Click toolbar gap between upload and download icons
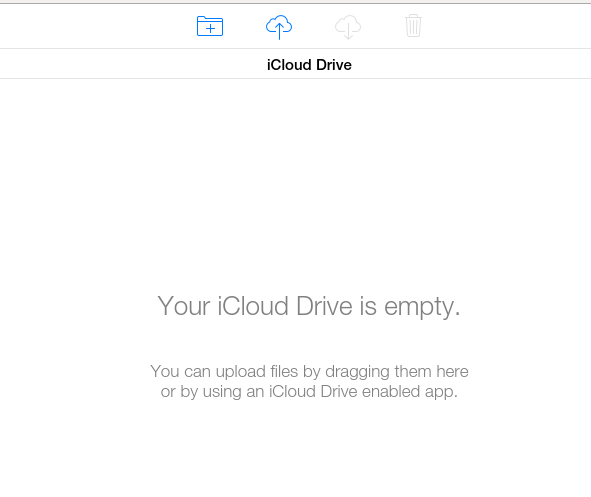591x497 pixels. (x=314, y=26)
